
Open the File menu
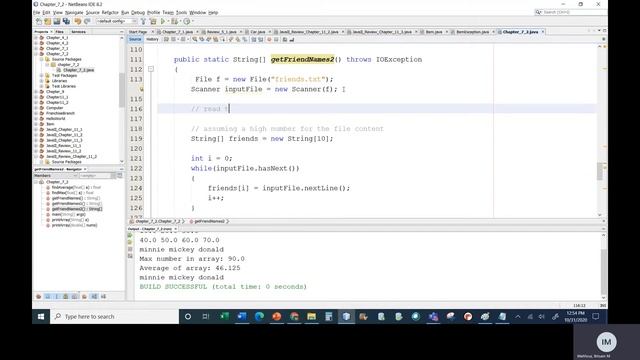coord(37,13)
